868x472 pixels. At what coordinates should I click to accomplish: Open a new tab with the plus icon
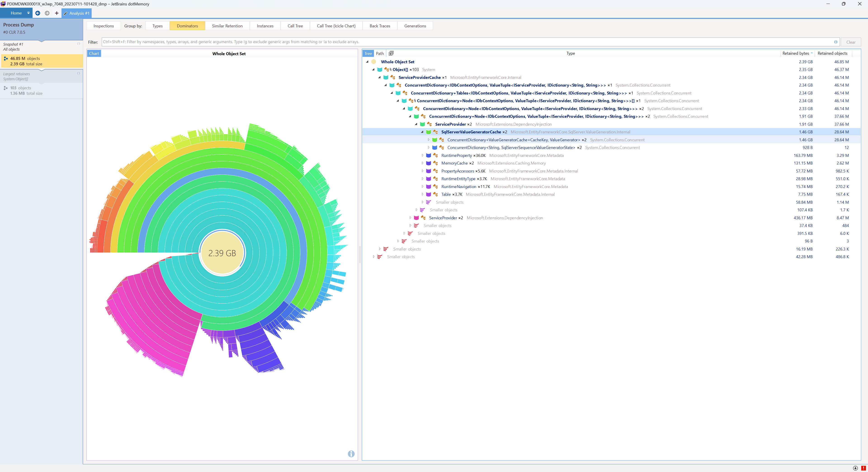56,13
